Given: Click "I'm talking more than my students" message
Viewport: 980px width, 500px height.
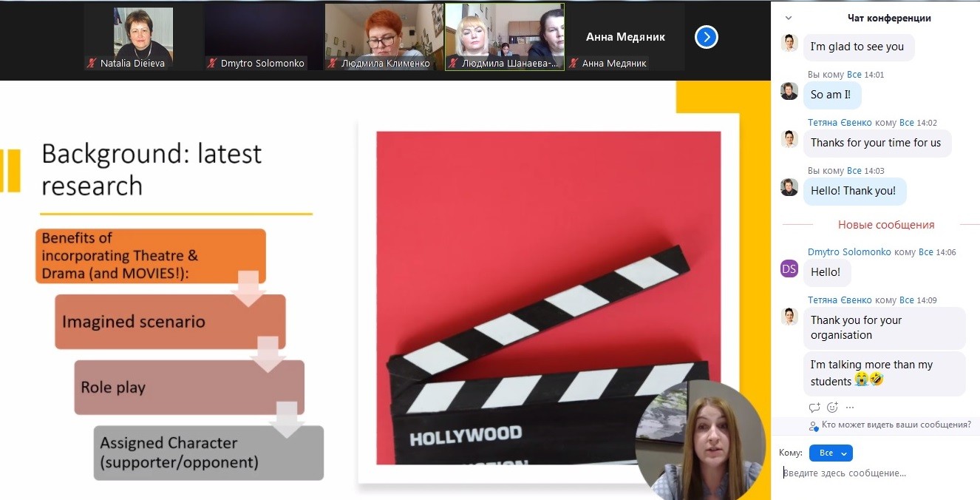Looking at the screenshot, I should 884,374.
